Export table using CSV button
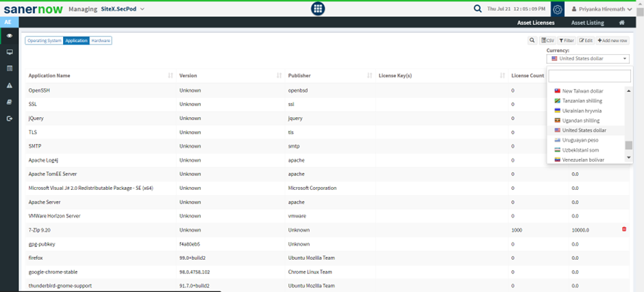 tap(547, 40)
